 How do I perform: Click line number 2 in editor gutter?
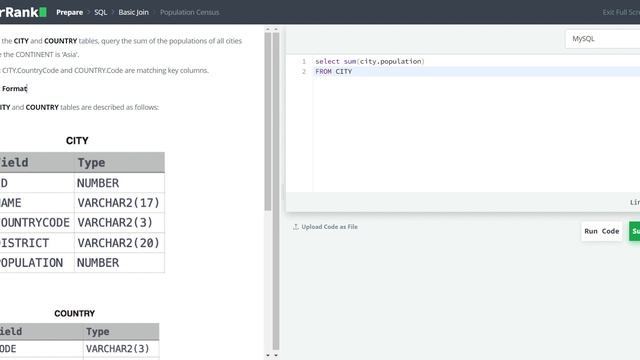pos(304,71)
